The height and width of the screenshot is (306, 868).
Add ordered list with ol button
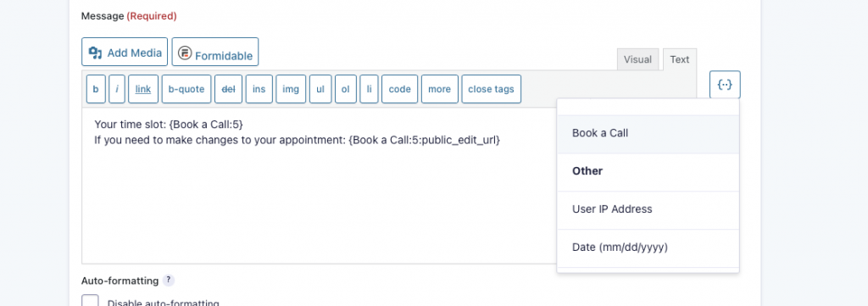pyautogui.click(x=346, y=89)
